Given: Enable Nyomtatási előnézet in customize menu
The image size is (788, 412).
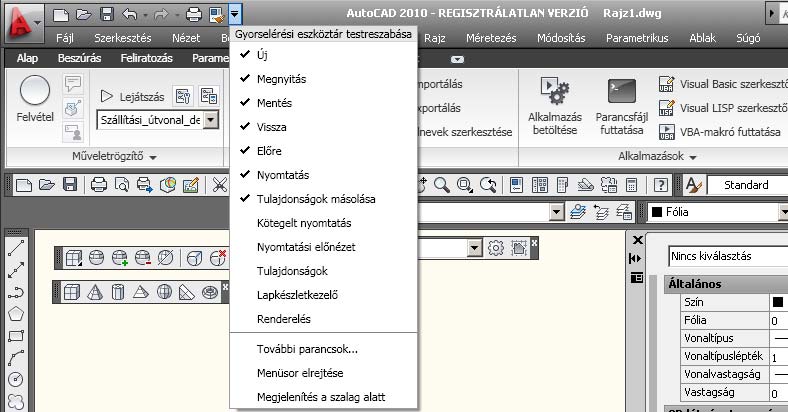Looking at the screenshot, I should tap(323, 247).
